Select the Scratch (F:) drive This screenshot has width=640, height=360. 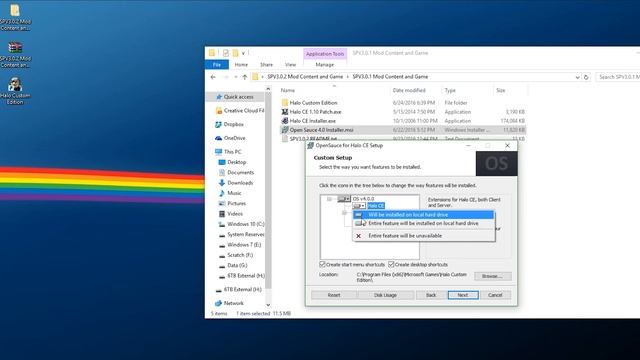(x=240, y=255)
